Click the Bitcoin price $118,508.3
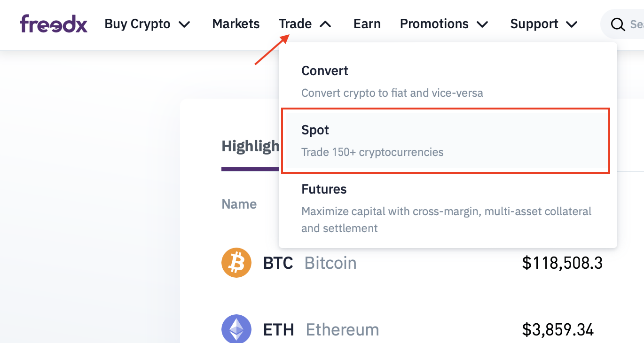This screenshot has height=343, width=644. (562, 263)
